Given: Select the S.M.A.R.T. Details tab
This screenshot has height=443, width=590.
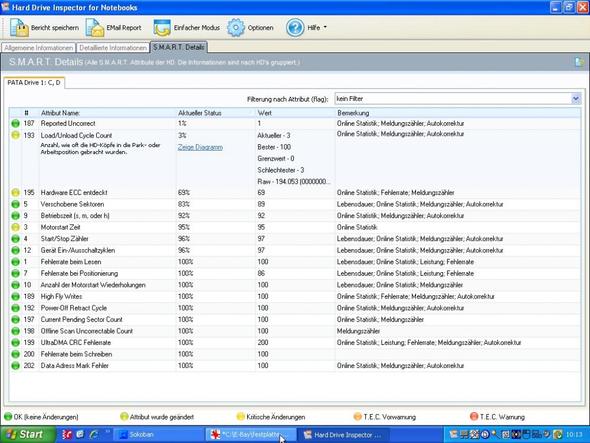Looking at the screenshot, I should 179,47.
